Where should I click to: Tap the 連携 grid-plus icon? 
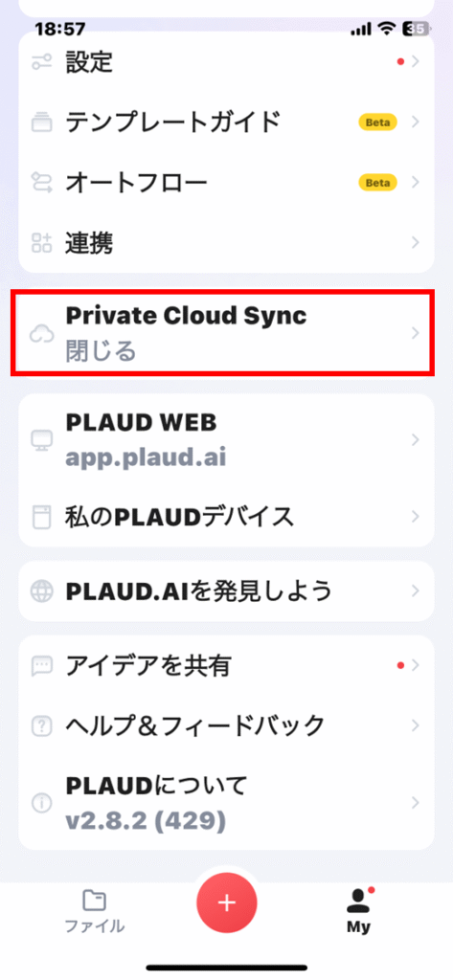[41, 242]
